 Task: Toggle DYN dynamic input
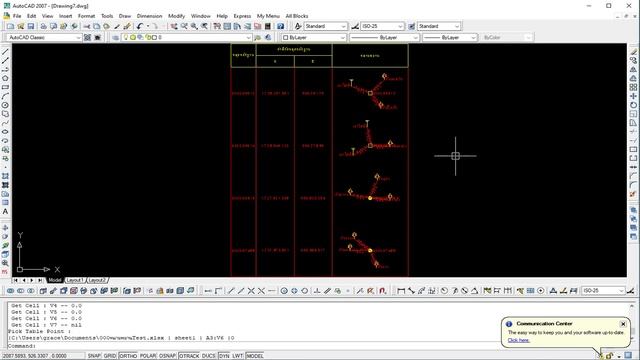tap(224, 356)
